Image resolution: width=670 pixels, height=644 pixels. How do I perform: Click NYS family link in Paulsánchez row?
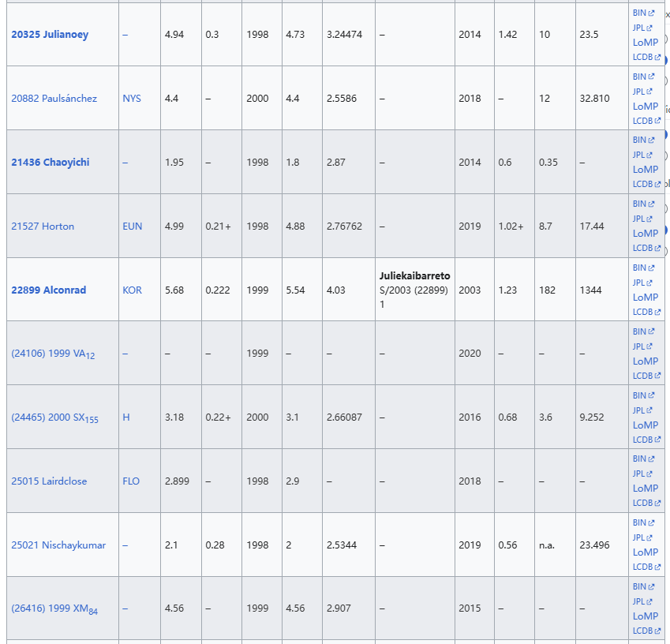(132, 99)
